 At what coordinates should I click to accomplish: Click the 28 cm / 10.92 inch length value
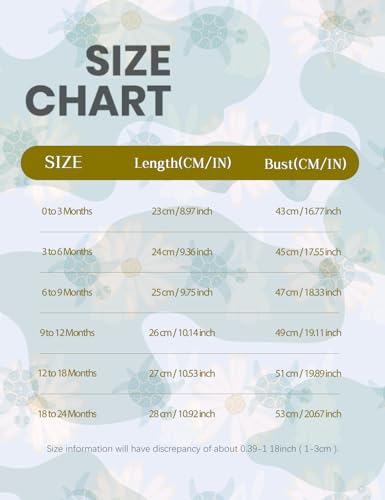(182, 414)
